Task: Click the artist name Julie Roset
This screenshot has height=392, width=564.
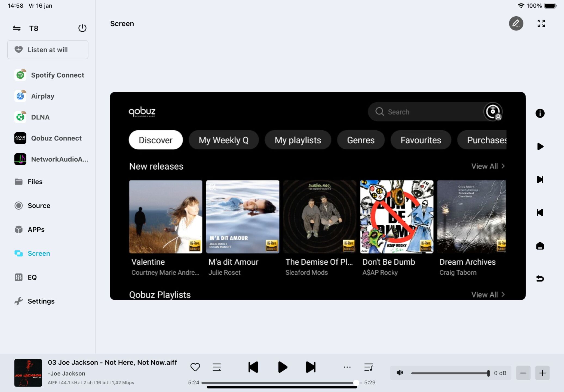Action: pyautogui.click(x=225, y=272)
